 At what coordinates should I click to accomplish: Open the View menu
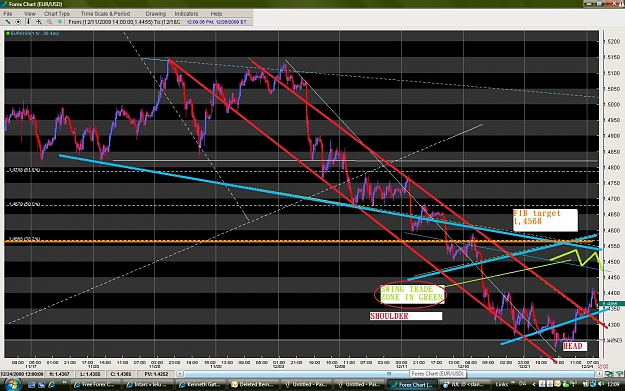[30, 14]
